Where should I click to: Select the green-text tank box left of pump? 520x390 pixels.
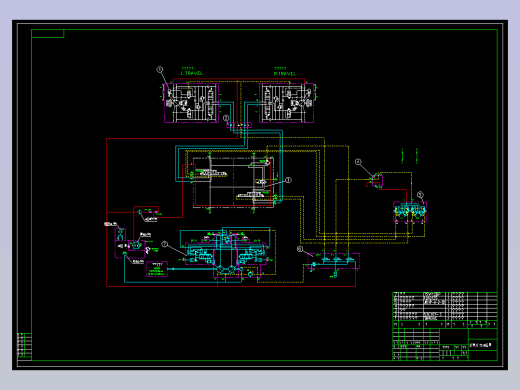[157, 269]
